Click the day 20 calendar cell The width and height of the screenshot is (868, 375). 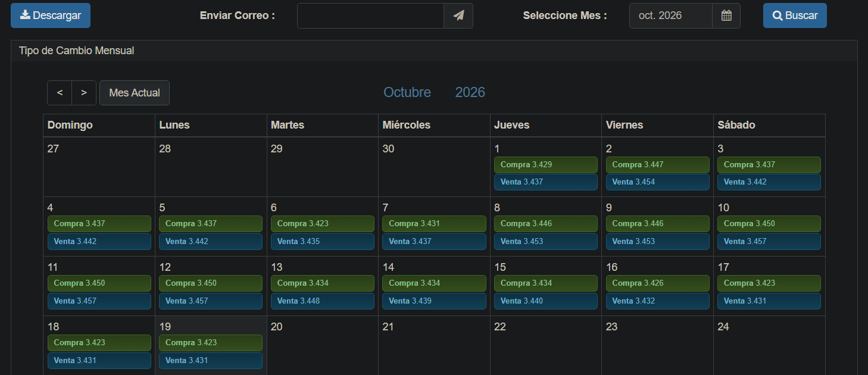coord(323,345)
